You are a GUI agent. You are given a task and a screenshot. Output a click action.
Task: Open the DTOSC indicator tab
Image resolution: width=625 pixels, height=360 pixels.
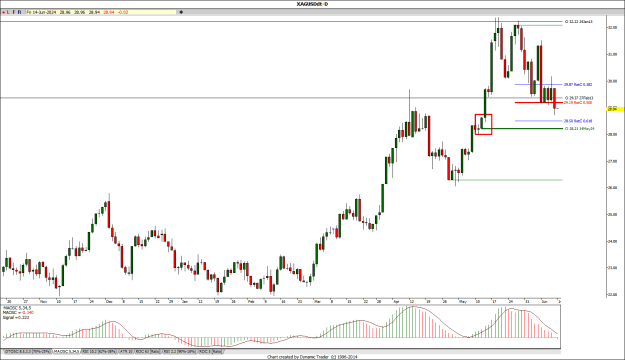pos(28,352)
